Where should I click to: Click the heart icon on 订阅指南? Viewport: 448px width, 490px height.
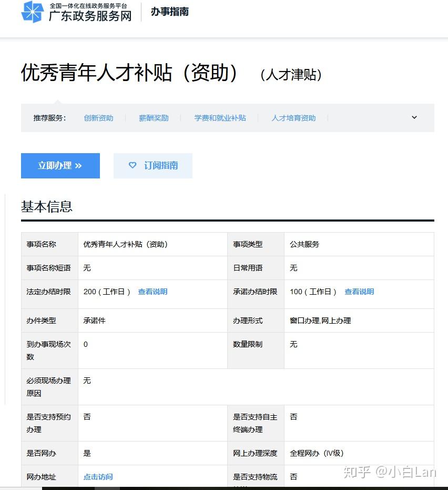coord(133,165)
